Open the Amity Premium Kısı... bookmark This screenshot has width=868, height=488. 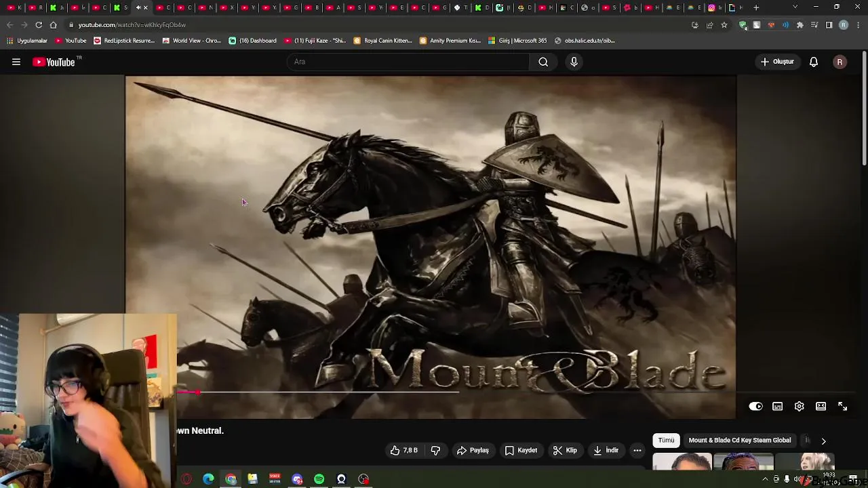click(450, 41)
